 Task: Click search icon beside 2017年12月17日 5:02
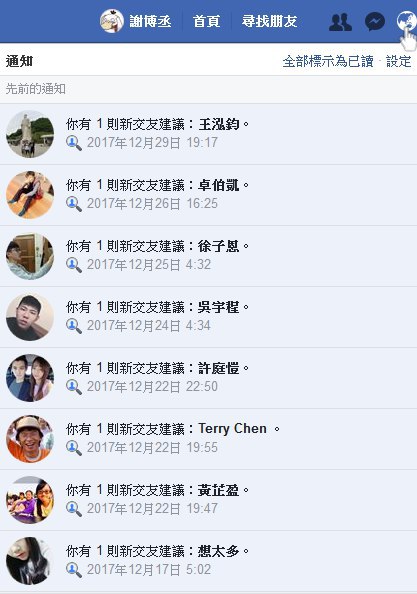[x=73, y=570]
